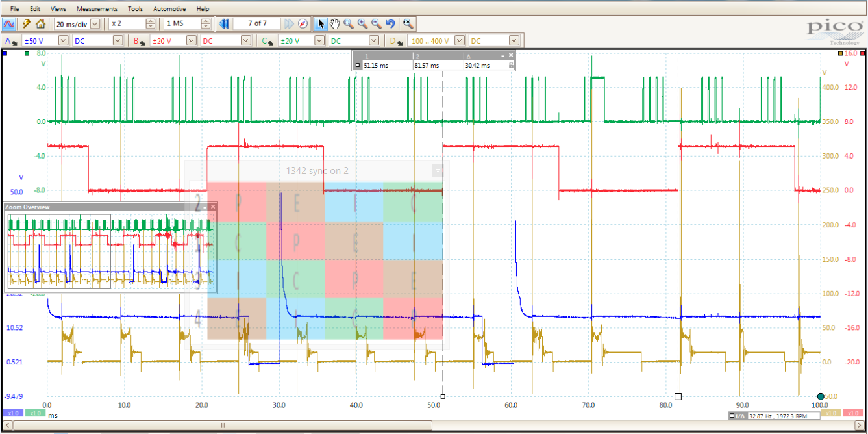Open Channel D options button
Image resolution: width=868 pixels, height=434 pixels.
(395, 41)
